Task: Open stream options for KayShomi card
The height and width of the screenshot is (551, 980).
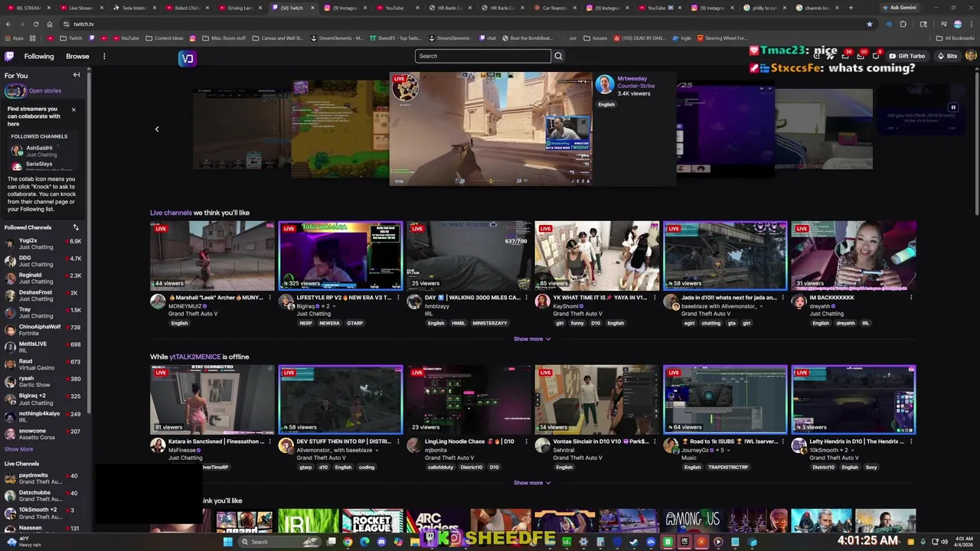Action: 655,298
